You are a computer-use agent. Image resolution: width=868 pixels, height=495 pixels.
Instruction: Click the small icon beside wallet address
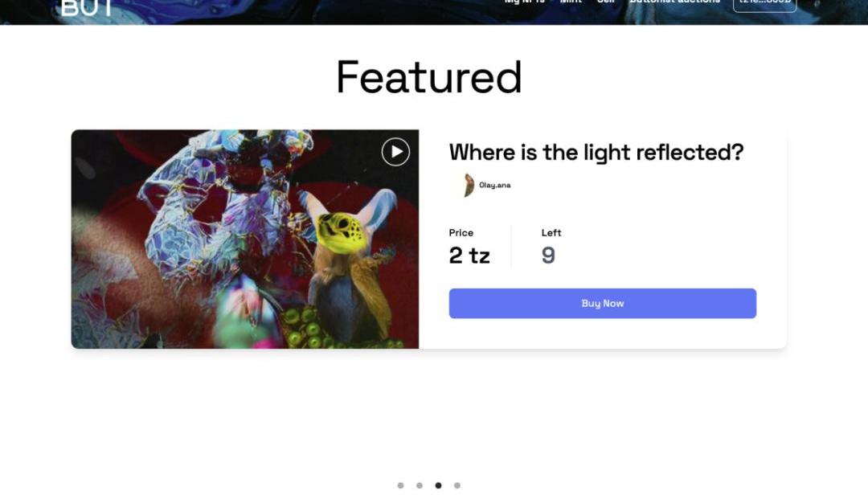coord(817,4)
